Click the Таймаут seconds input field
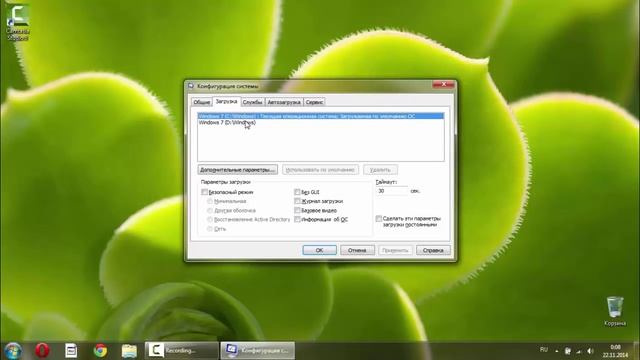Screen dimensions: 640x360 point(392,191)
